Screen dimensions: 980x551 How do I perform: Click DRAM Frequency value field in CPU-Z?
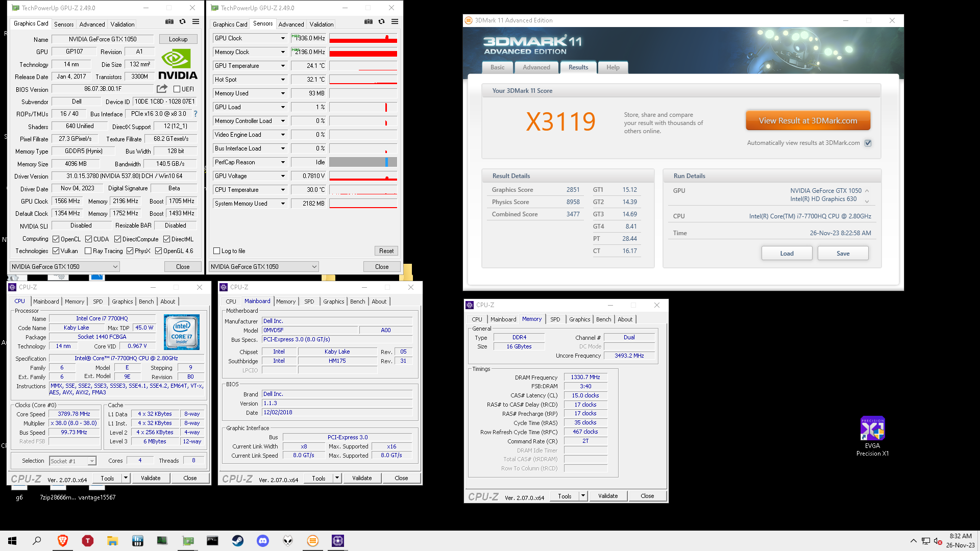(585, 378)
